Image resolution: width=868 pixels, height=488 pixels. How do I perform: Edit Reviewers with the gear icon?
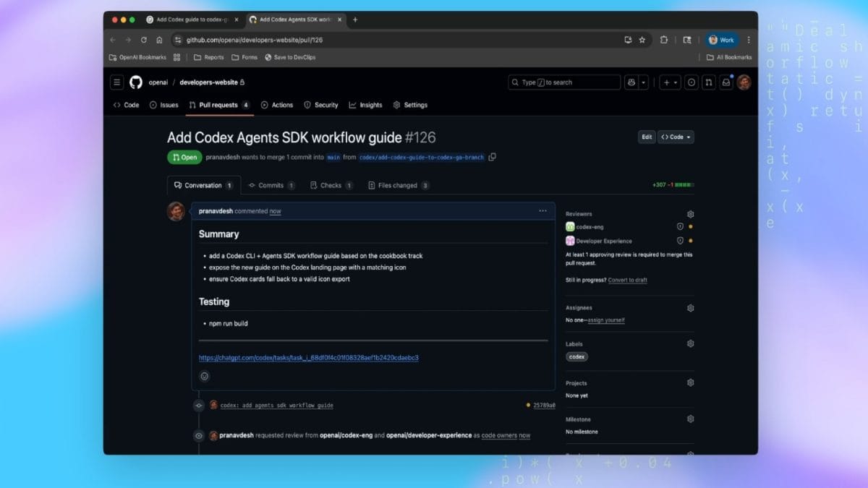pyautogui.click(x=690, y=214)
